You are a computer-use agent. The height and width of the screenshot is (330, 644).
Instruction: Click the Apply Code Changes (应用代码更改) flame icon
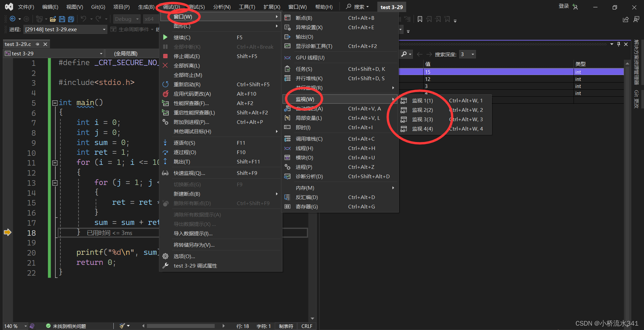[165, 94]
